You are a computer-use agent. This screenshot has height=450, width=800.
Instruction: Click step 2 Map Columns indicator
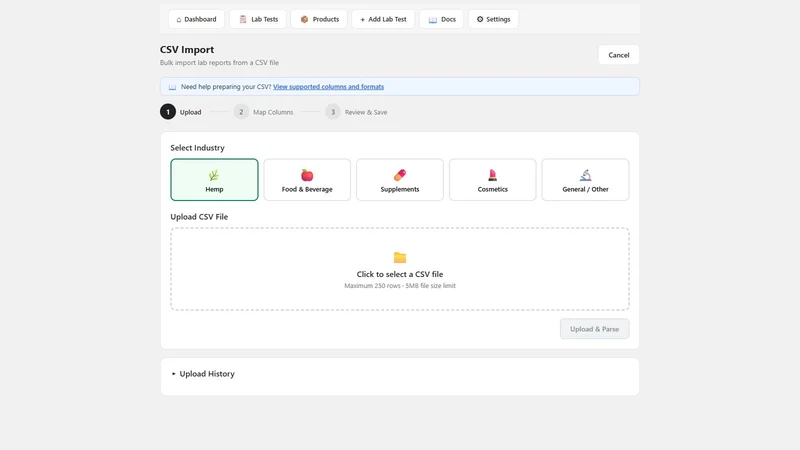pos(264,112)
